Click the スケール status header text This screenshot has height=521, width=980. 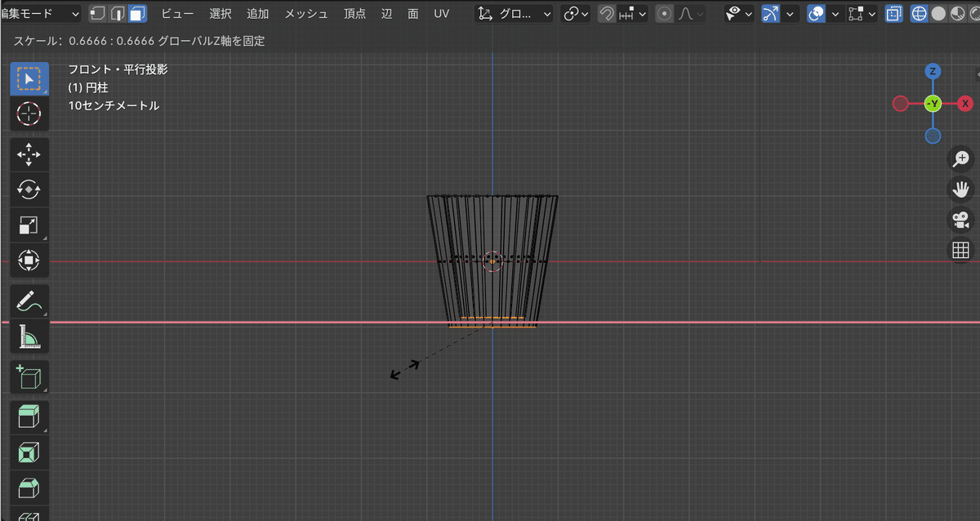[139, 41]
